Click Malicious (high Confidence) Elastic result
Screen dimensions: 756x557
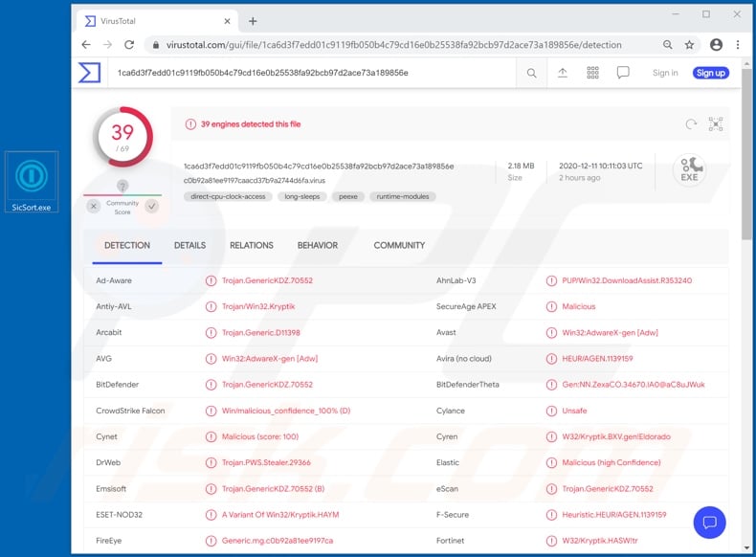coord(611,462)
